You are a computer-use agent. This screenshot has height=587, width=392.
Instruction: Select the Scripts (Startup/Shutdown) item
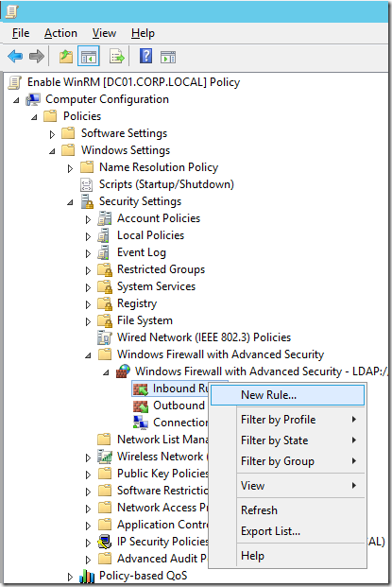coord(166,184)
